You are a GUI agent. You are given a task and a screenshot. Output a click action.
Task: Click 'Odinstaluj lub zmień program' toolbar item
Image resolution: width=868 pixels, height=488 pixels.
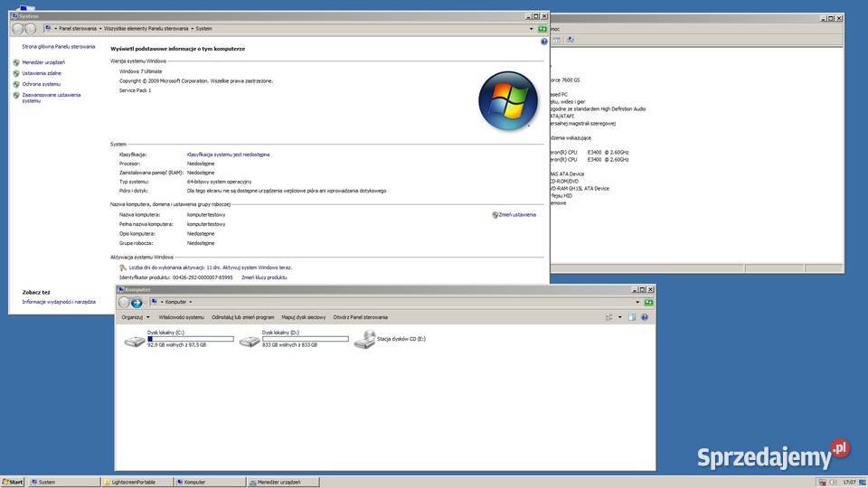click(242, 317)
